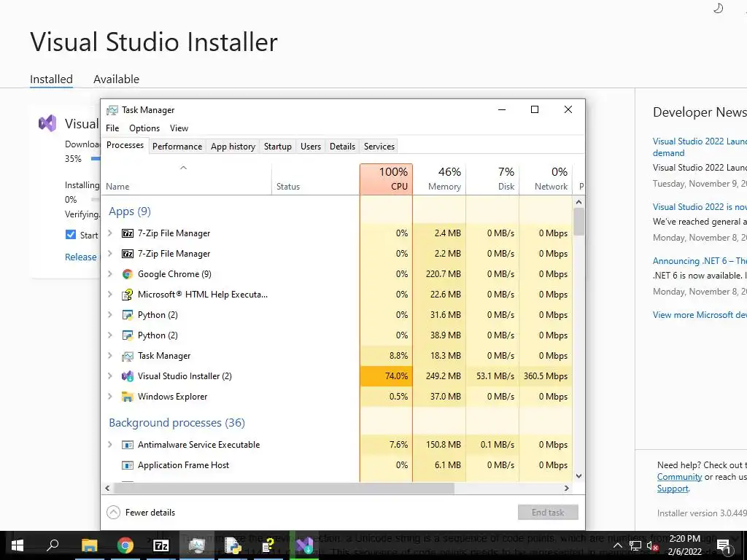The height and width of the screenshot is (560, 747).
Task: Open Google Chrome from the taskbar
Action: pos(125,545)
